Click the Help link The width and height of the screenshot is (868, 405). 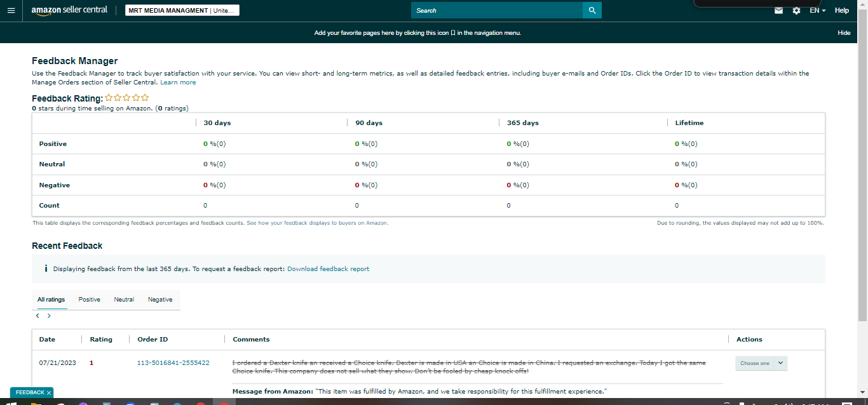point(841,11)
